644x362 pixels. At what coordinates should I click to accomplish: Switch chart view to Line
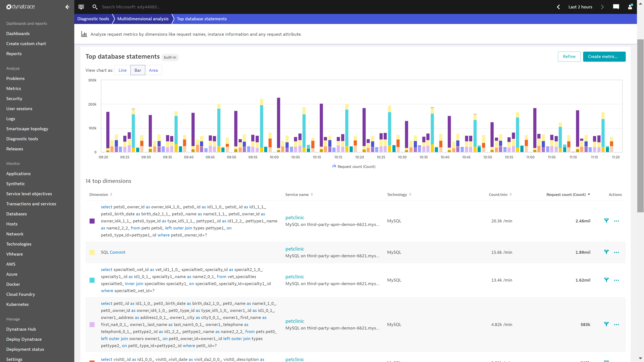(122, 70)
